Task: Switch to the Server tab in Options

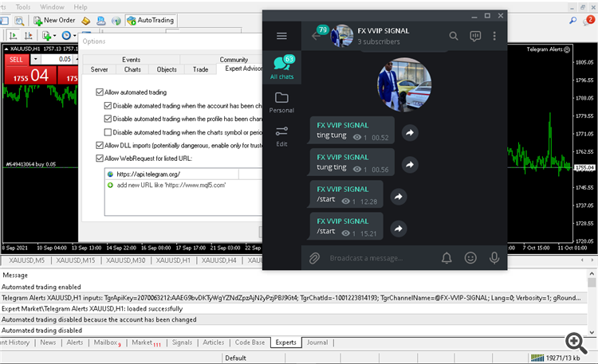Action: click(99, 69)
